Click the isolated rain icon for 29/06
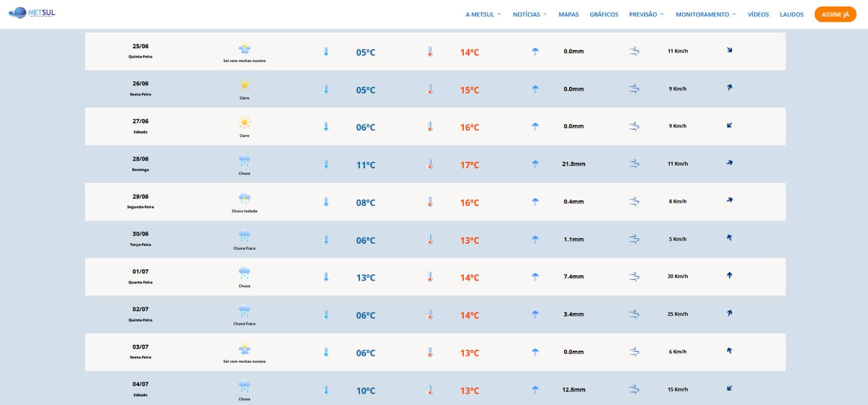The height and width of the screenshot is (405, 868). 245,198
